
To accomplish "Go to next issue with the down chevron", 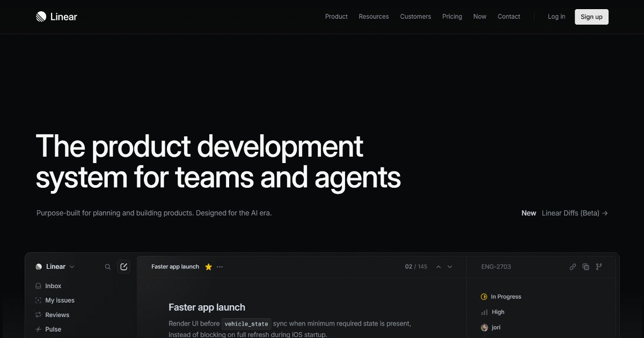I will (x=450, y=267).
